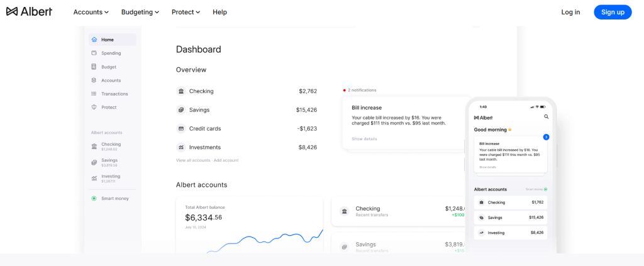Open the Accounts dropdown menu
This screenshot has height=266, width=644.
(91, 13)
